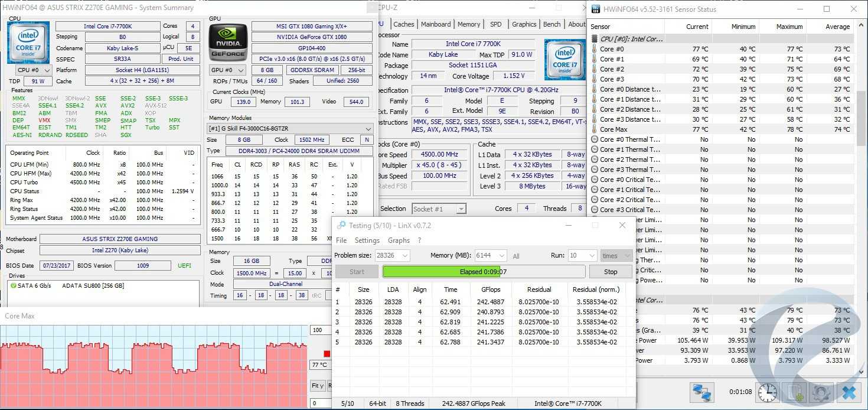This screenshot has width=868, height=410.
Task: Open the CPU #0 selector dropdown
Action: [29, 70]
